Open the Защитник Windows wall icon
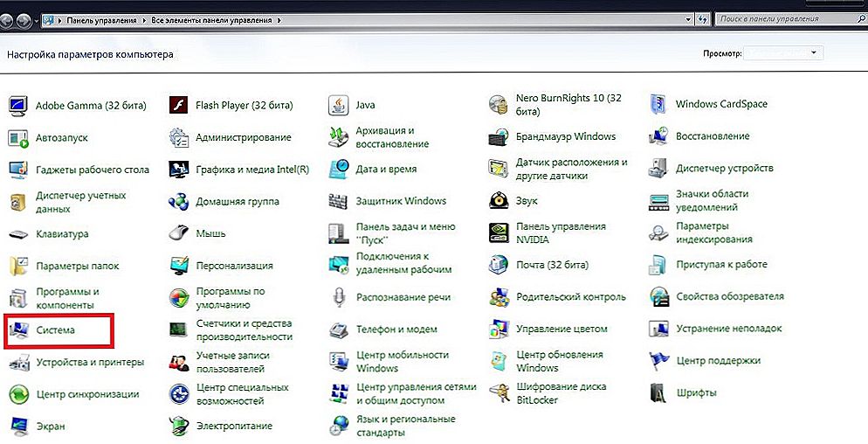This screenshot has height=444, width=868. tap(338, 201)
